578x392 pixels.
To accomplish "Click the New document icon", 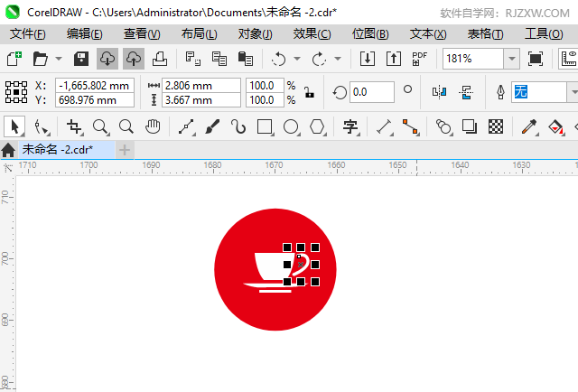I will pyautogui.click(x=14, y=59).
